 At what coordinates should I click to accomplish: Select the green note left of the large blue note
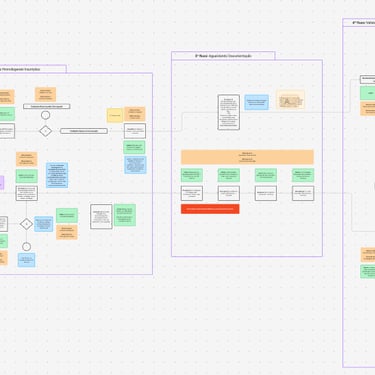coord(27,176)
